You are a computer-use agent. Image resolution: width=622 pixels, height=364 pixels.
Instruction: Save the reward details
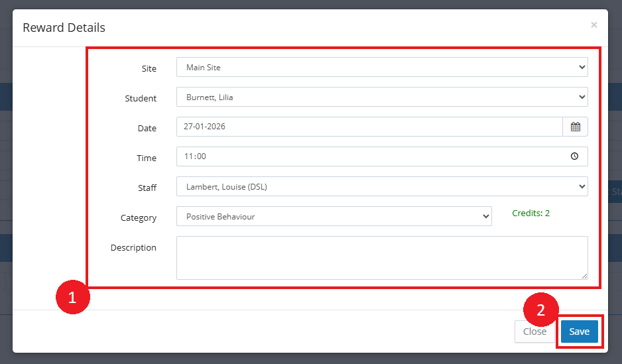pyautogui.click(x=579, y=332)
